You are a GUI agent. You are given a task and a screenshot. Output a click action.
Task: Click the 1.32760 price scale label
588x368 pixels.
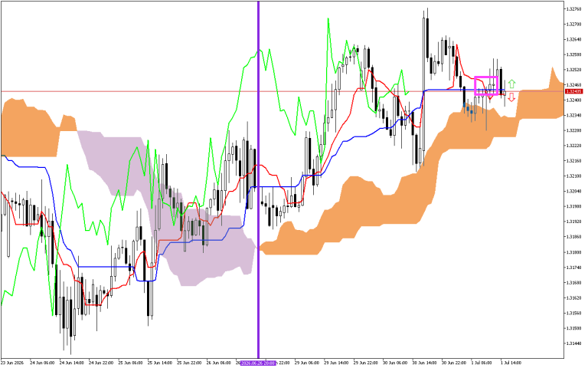coord(573,9)
